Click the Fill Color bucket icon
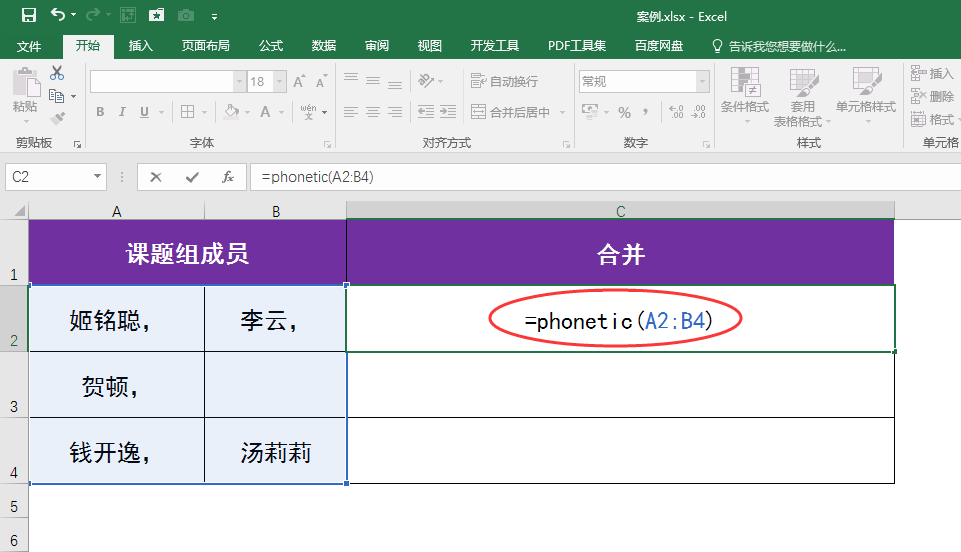The width and height of the screenshot is (961, 552). coord(232,112)
